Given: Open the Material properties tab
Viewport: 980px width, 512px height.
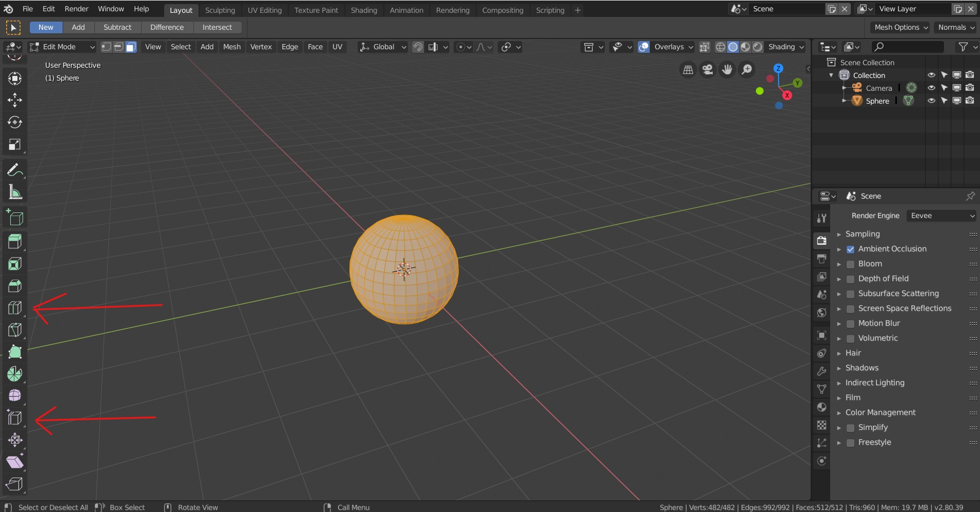Looking at the screenshot, I should point(821,407).
